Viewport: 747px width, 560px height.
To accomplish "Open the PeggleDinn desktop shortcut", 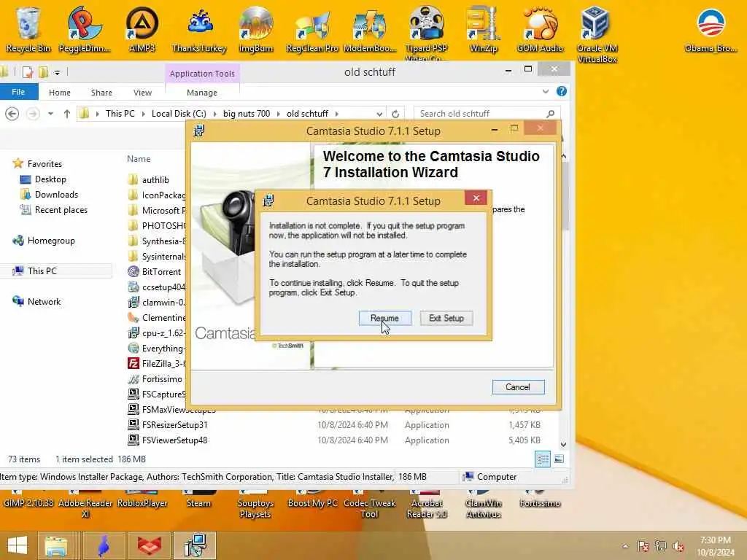I will [85, 29].
